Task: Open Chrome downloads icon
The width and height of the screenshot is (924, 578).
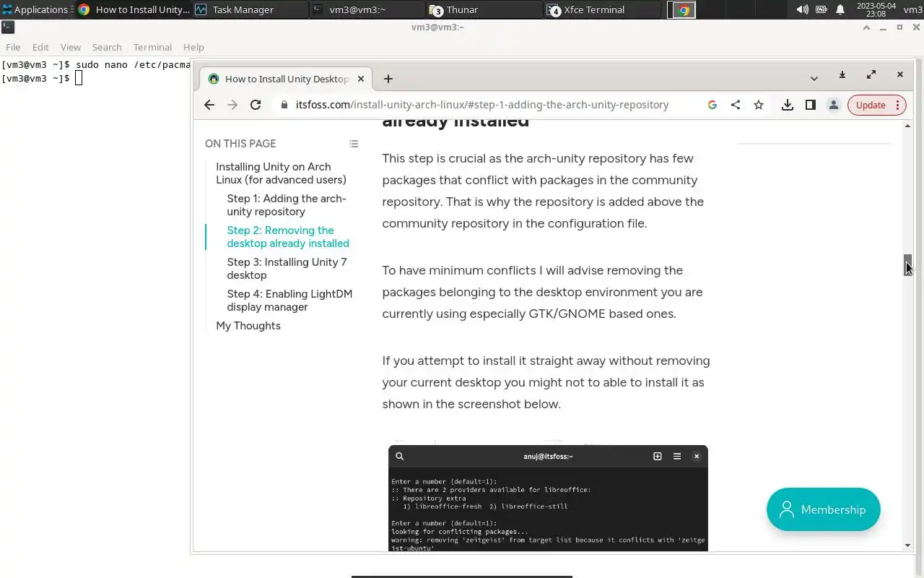Action: (x=788, y=105)
